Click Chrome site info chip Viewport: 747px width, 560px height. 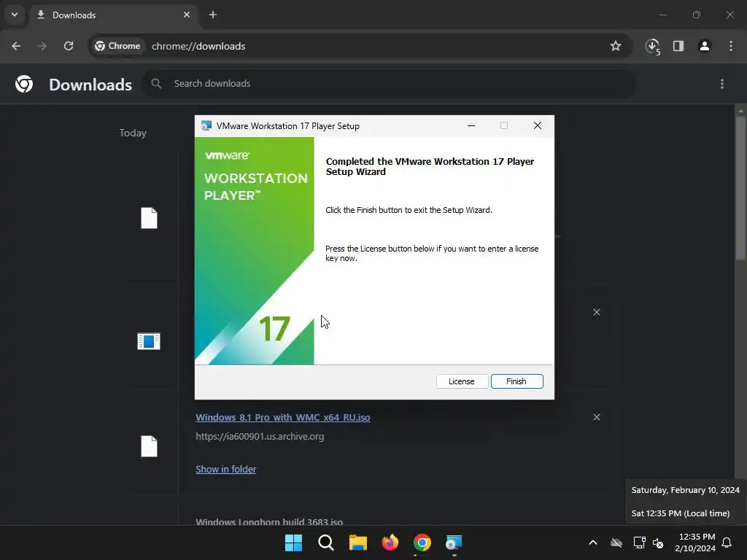117,46
